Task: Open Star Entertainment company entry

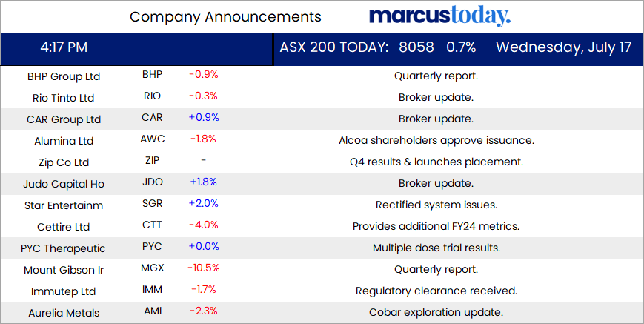Action: 64,205
